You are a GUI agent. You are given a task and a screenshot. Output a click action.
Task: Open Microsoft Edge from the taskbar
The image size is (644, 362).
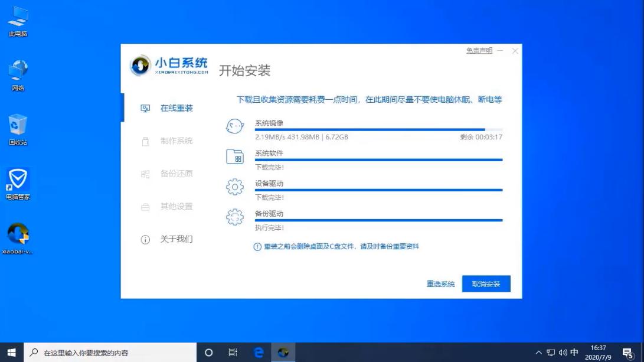pos(258,353)
